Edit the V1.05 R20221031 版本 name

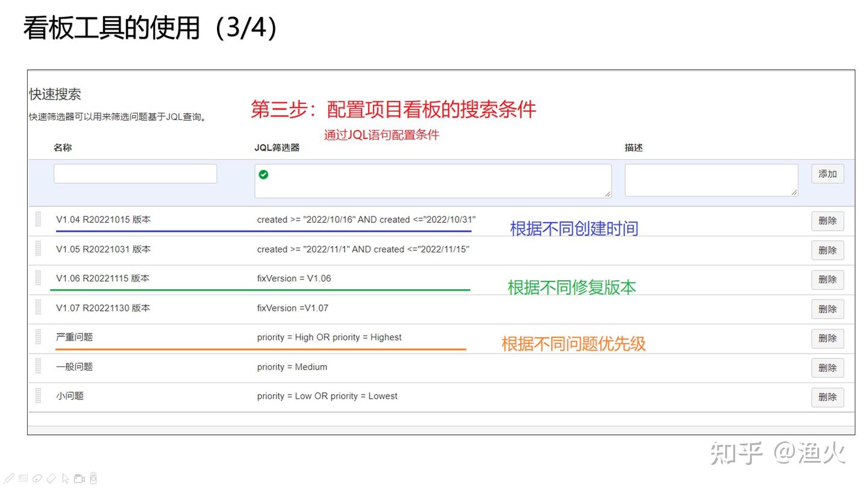pos(103,249)
